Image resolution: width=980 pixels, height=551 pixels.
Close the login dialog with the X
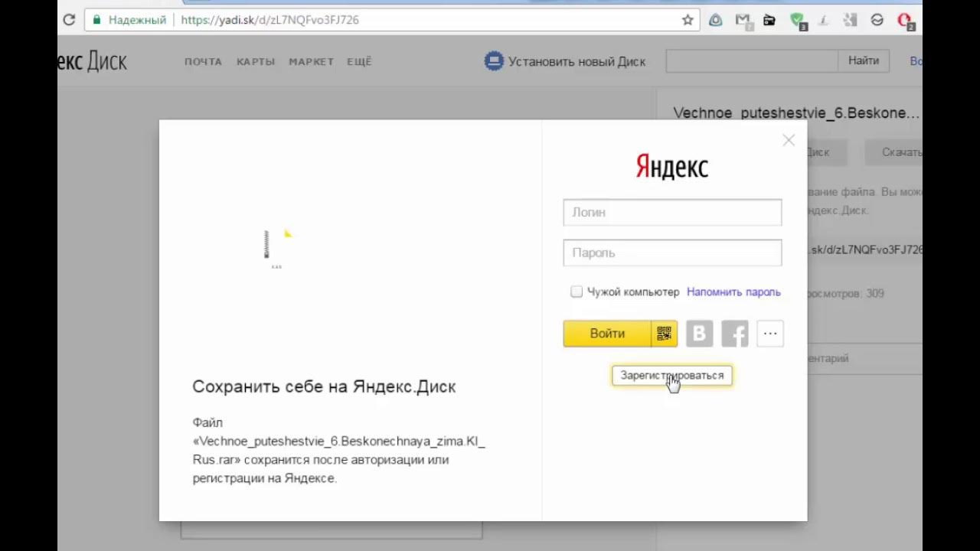(x=789, y=140)
